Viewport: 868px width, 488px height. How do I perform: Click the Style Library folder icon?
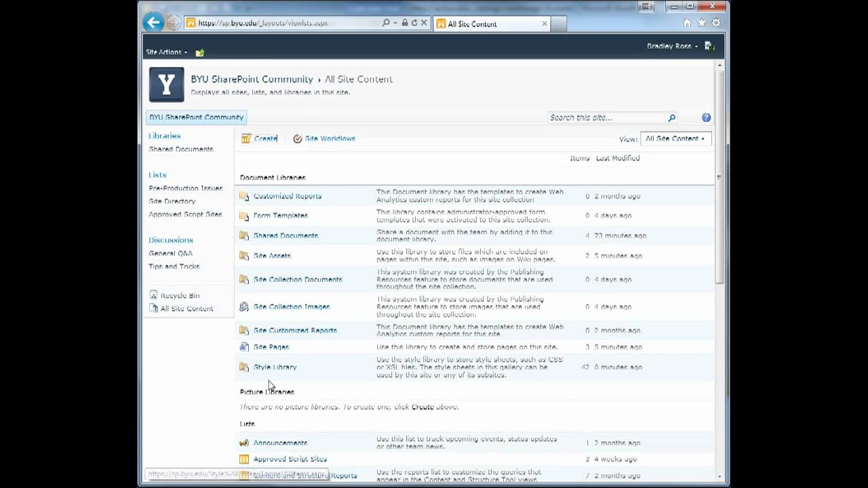[244, 367]
